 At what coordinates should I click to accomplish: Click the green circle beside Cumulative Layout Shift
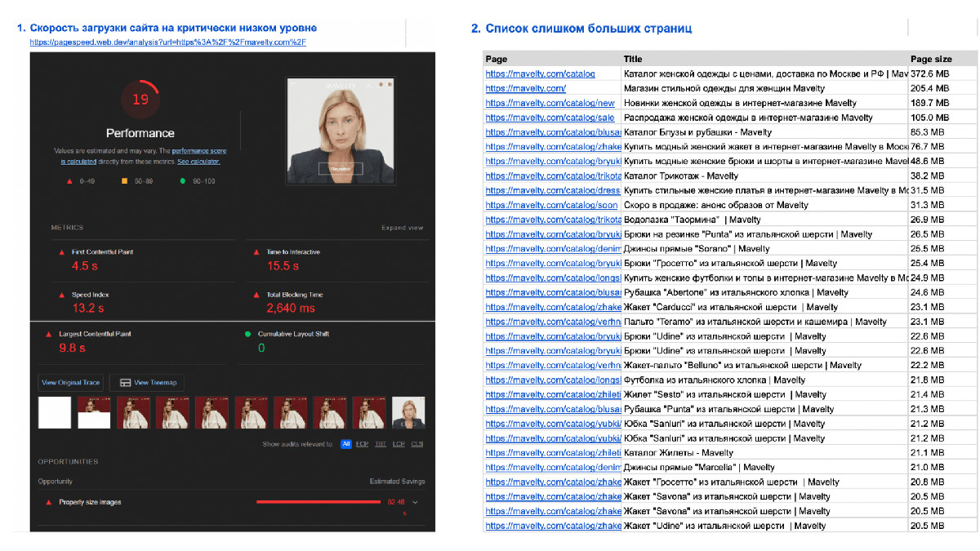[x=248, y=334]
